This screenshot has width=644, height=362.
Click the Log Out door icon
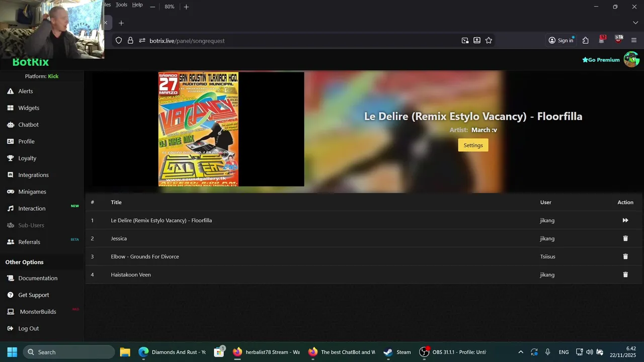pyautogui.click(x=10, y=328)
